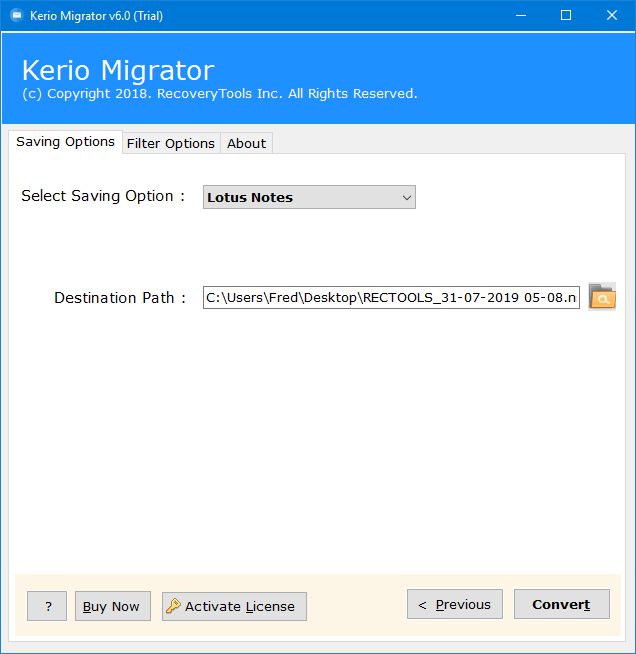This screenshot has height=654, width=636.
Task: Switch to the Saving Options tab
Action: (65, 142)
